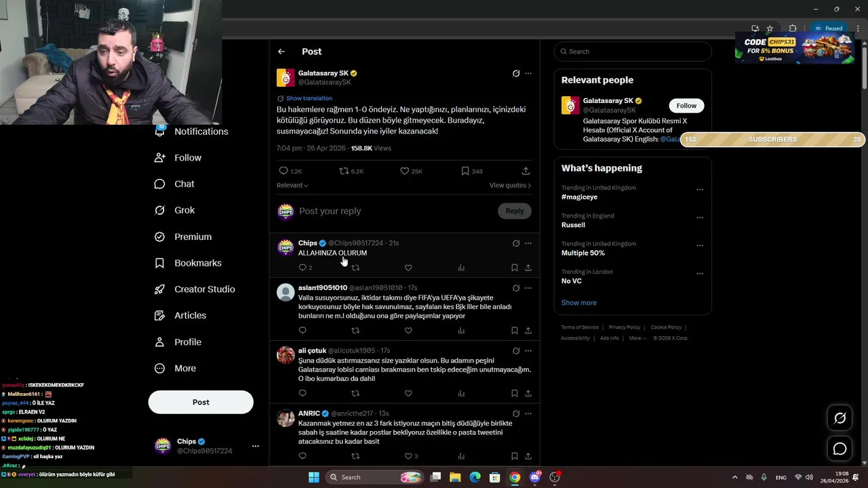
Task: Open Terms of Service footer link
Action: [x=580, y=327]
